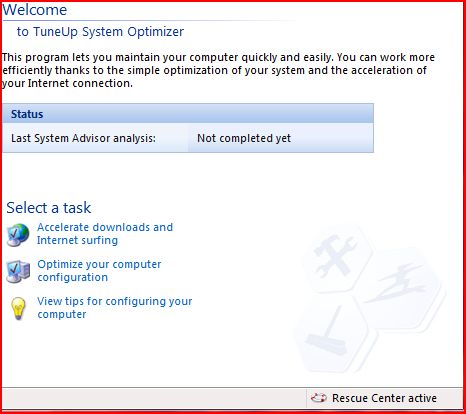This screenshot has width=466, height=414.
Task: Click the Last System Advisor analysis label
Action: tap(83, 138)
